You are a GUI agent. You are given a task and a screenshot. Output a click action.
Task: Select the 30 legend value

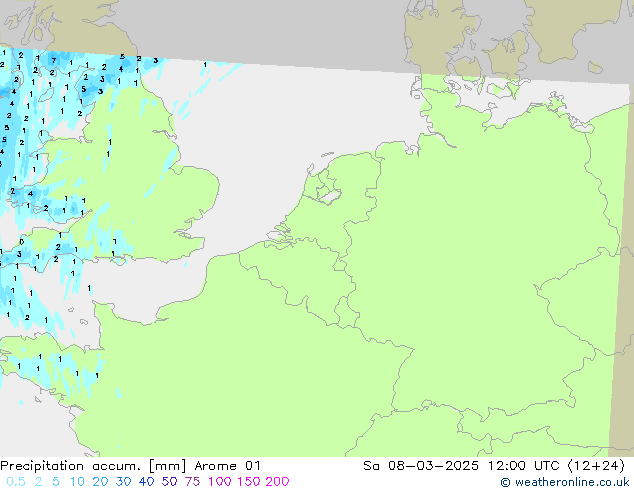tap(123, 482)
